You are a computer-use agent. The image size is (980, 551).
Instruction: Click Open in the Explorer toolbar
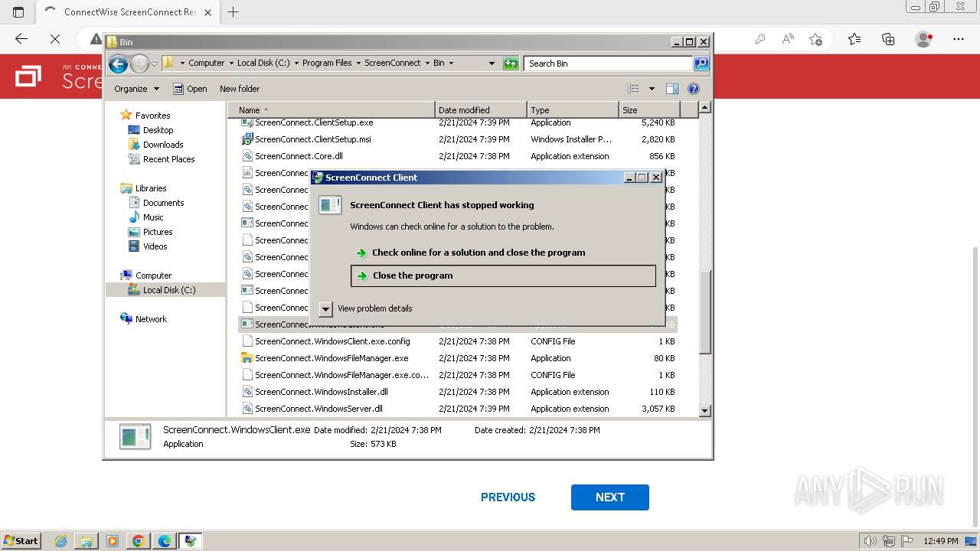(x=190, y=89)
